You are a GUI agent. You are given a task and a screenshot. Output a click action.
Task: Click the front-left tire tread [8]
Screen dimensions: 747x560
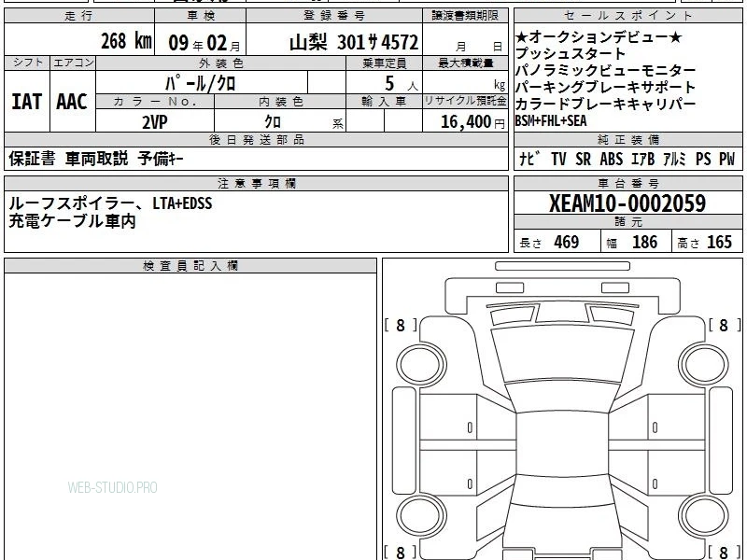(x=401, y=325)
